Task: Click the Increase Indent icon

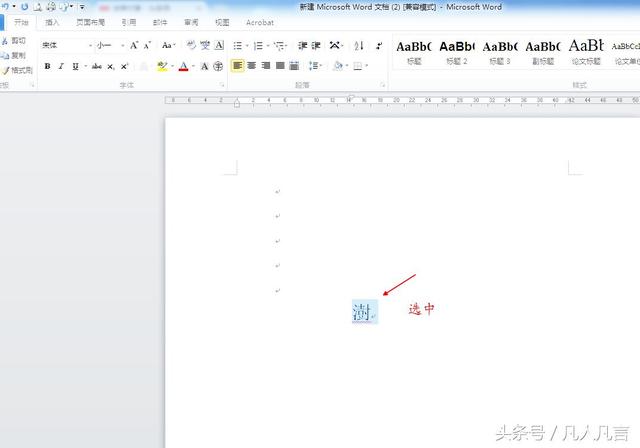Action: 316,46
